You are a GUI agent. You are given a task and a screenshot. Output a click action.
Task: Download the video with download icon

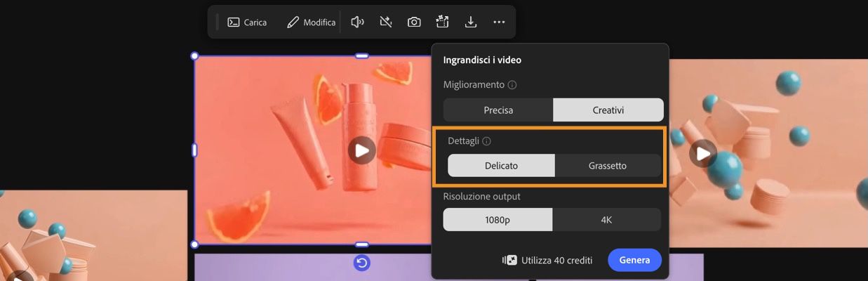pos(471,22)
